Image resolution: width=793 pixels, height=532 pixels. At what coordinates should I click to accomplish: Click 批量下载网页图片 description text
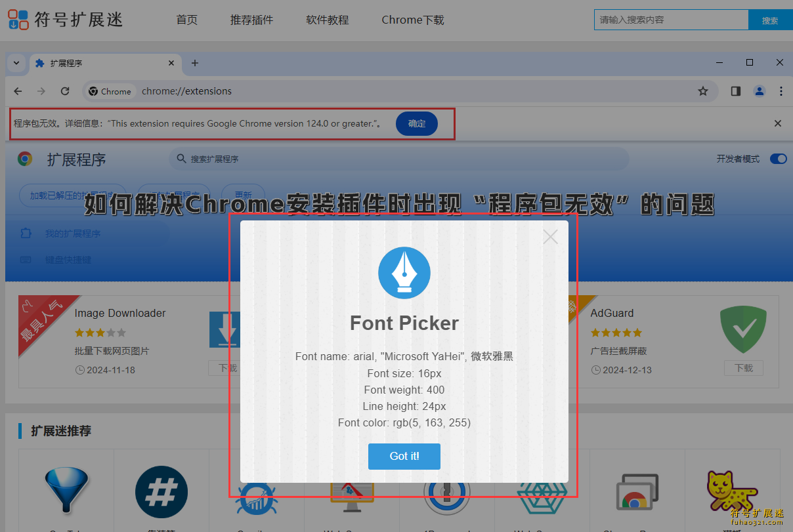(112, 351)
